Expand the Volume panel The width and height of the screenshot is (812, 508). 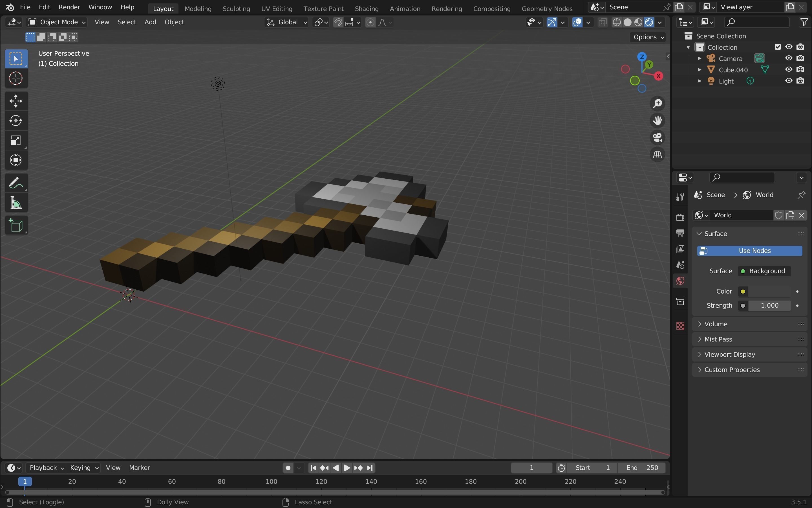pyautogui.click(x=750, y=324)
